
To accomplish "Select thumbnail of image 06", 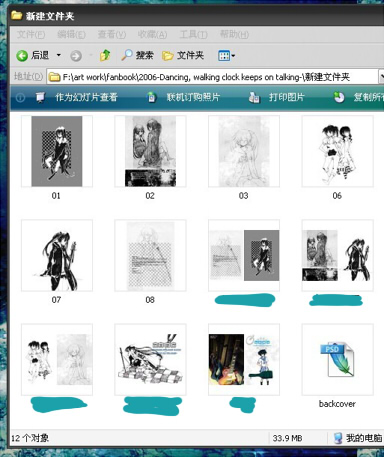I will point(337,151).
